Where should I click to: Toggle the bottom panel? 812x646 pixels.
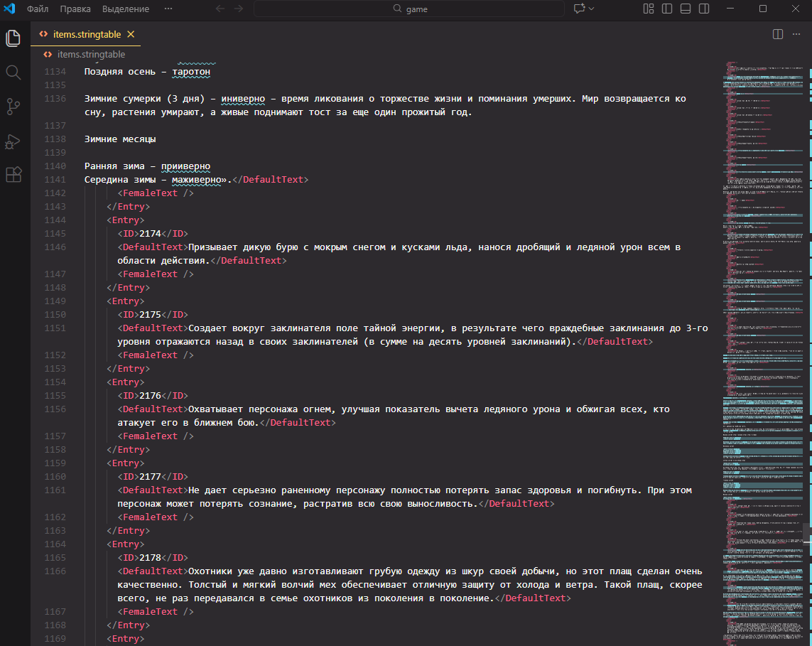point(685,9)
